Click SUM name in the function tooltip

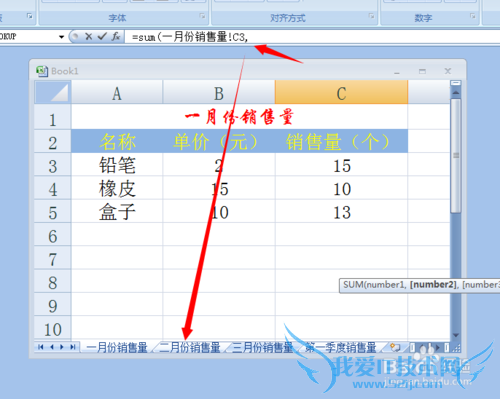(353, 284)
